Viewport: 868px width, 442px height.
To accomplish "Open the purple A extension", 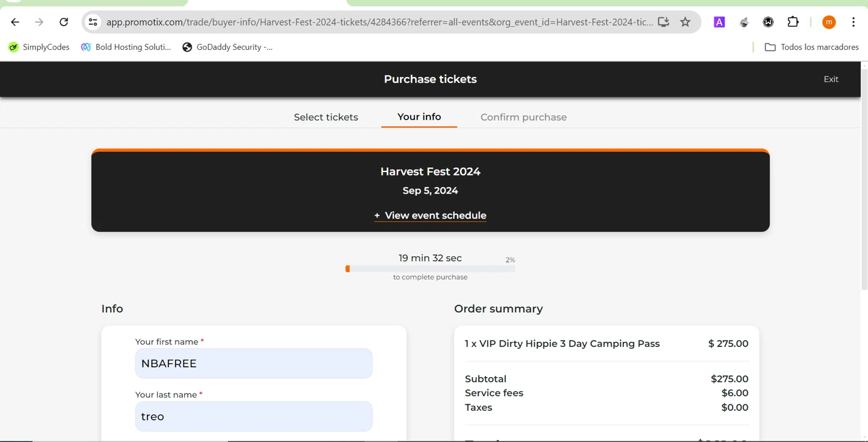I will tap(719, 22).
